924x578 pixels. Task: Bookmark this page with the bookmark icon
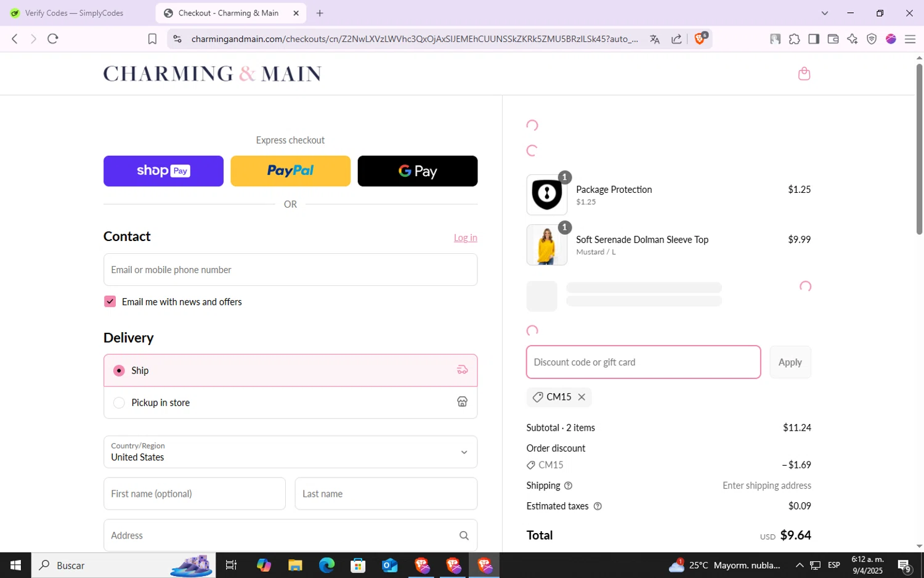pos(152,39)
